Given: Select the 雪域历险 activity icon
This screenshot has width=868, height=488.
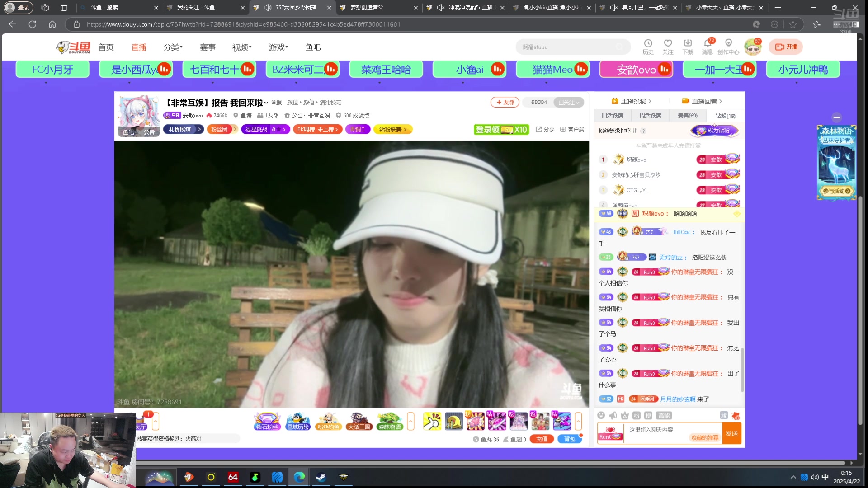Looking at the screenshot, I should [x=298, y=421].
